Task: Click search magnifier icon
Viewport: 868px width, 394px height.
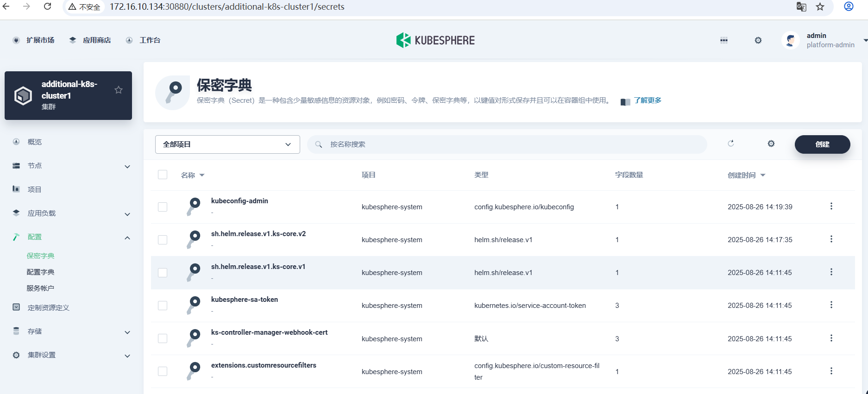Action: coord(319,144)
